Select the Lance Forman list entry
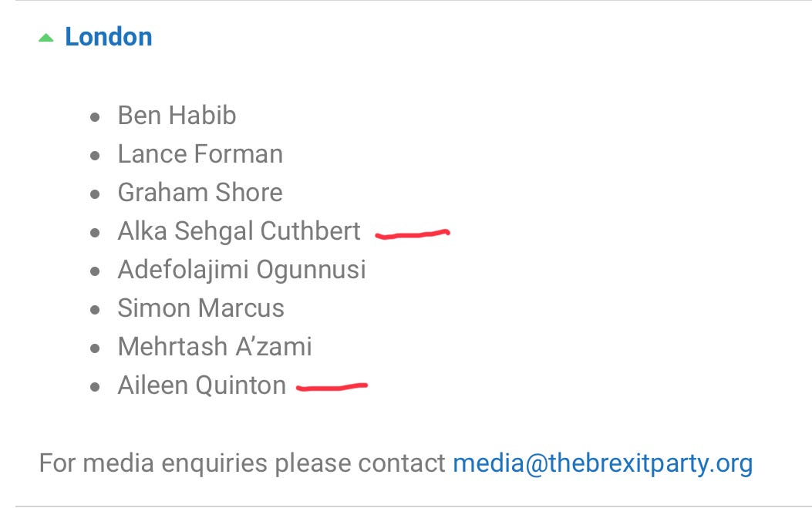 click(200, 154)
